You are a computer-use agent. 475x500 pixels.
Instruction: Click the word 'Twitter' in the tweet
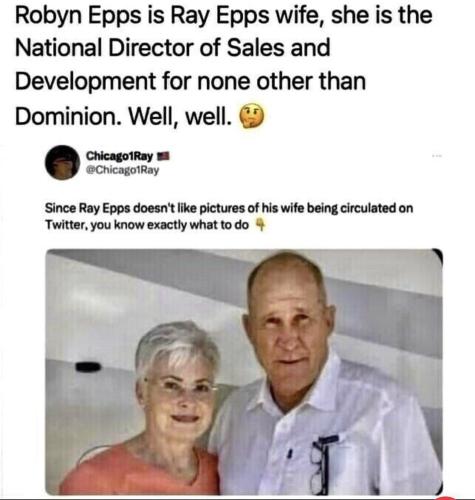(x=66, y=226)
